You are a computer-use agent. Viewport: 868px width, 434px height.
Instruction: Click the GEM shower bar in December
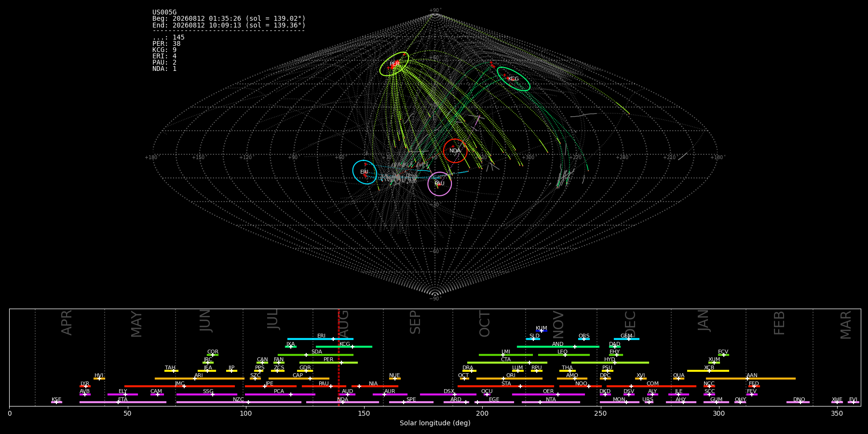(626, 339)
